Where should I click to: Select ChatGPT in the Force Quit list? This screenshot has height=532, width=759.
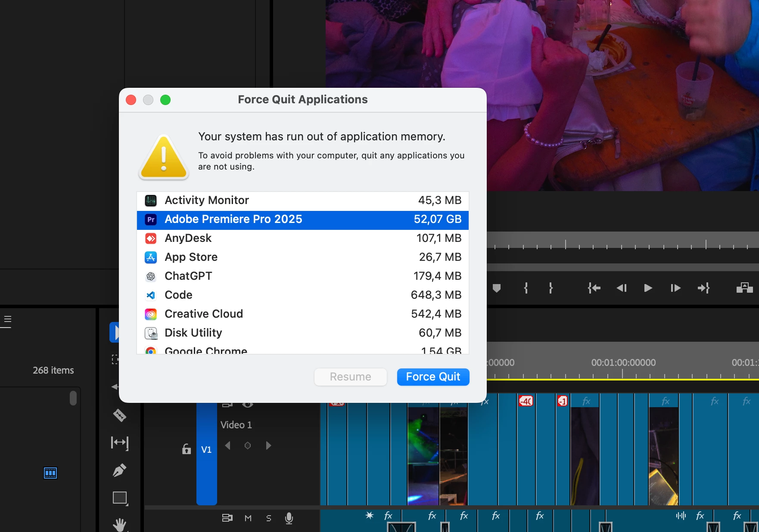point(302,276)
